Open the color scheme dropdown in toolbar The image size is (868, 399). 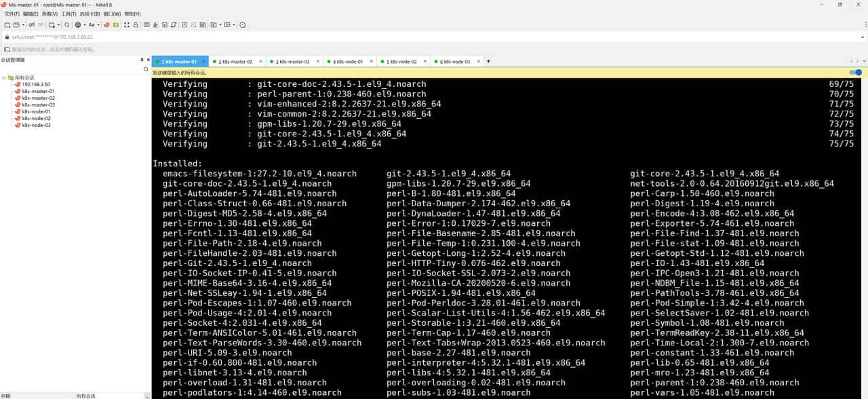tap(84, 25)
